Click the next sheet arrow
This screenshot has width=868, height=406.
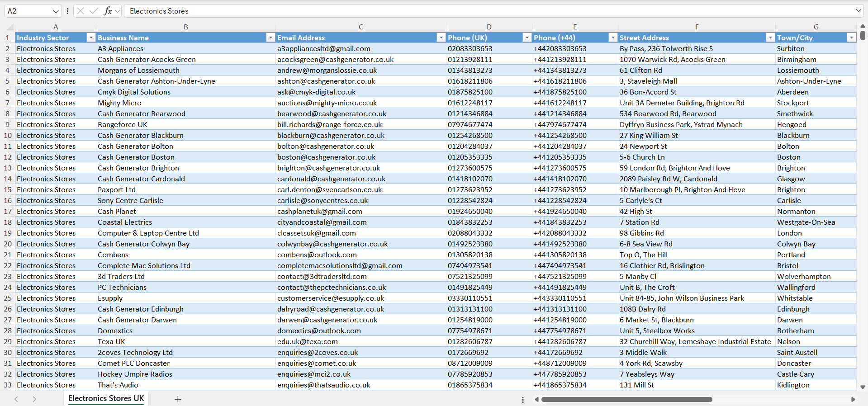tap(34, 399)
